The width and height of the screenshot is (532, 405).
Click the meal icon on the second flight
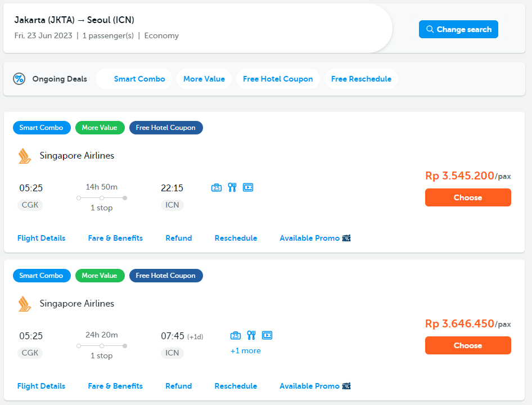pos(251,335)
